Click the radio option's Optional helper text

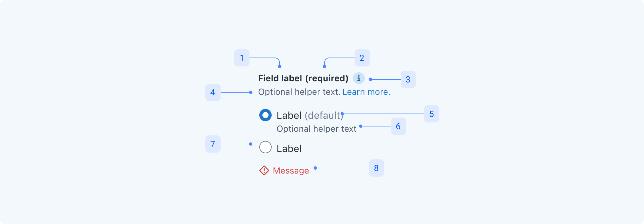tap(316, 129)
